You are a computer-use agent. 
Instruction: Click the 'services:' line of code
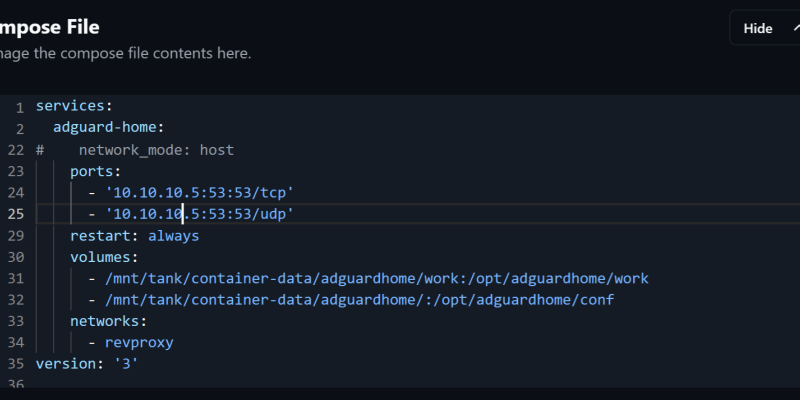point(74,106)
